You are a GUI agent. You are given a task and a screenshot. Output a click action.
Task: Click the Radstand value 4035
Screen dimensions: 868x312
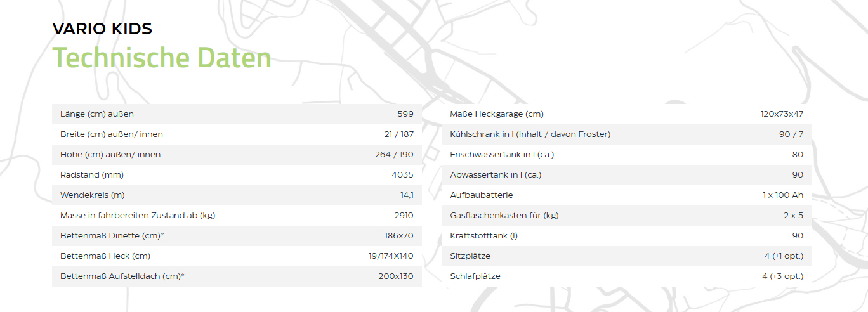tap(402, 175)
